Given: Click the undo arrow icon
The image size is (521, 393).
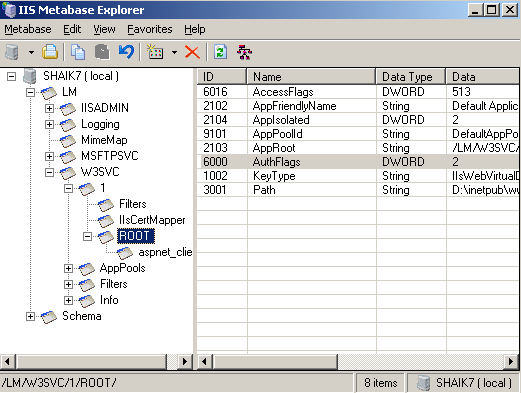Looking at the screenshot, I should 126,52.
